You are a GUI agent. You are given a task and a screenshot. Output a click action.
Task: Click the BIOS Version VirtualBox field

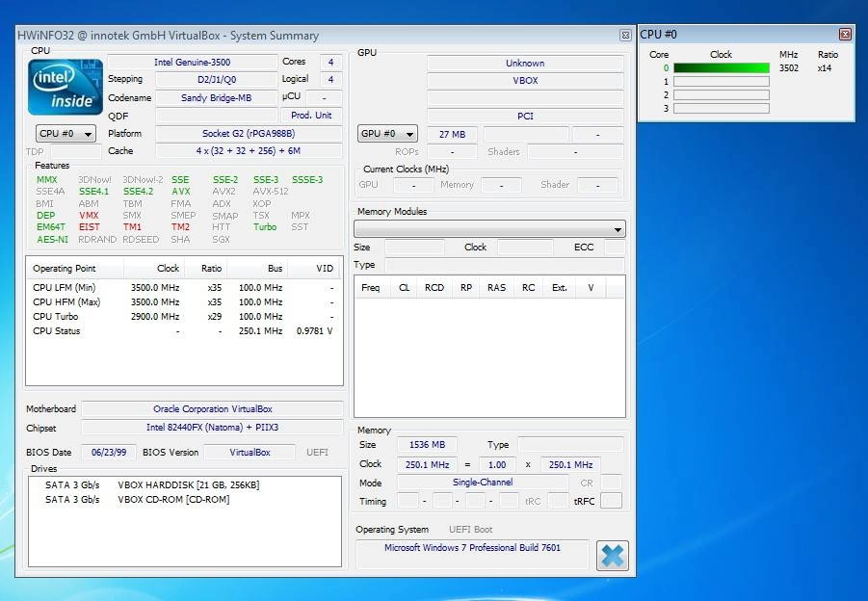tap(250, 452)
